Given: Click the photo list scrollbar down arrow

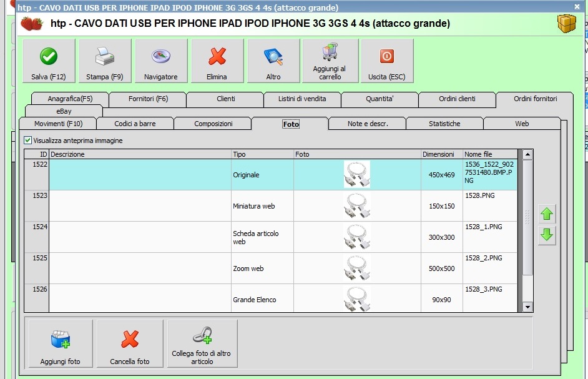Looking at the screenshot, I should point(527,307).
